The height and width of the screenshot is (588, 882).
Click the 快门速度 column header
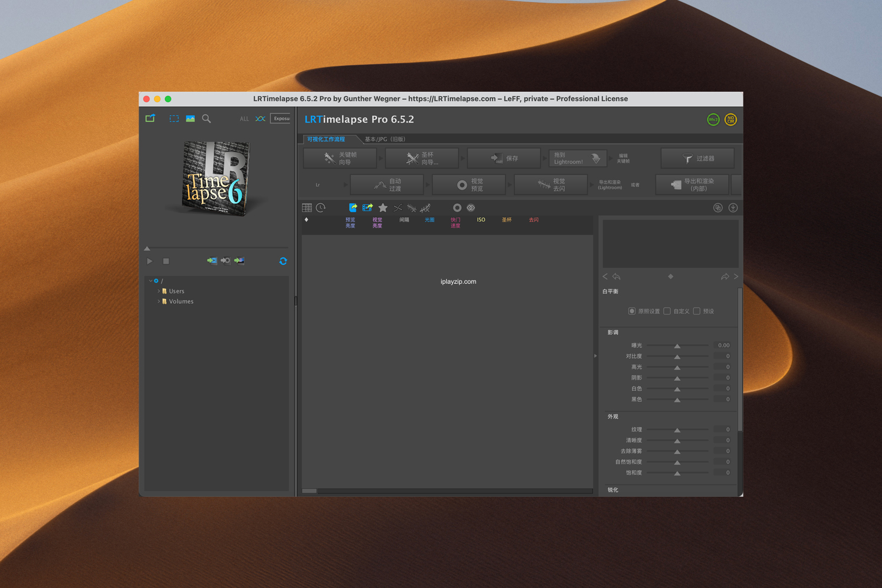click(455, 222)
